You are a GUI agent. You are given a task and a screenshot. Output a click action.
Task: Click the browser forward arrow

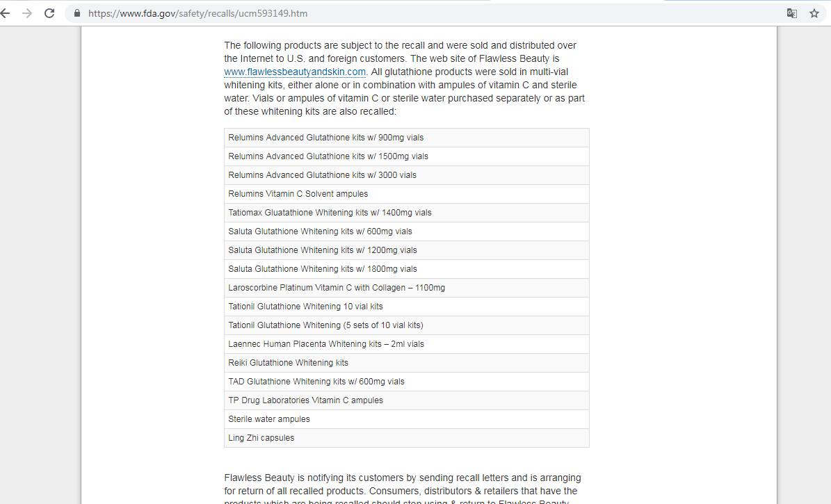pos(27,13)
